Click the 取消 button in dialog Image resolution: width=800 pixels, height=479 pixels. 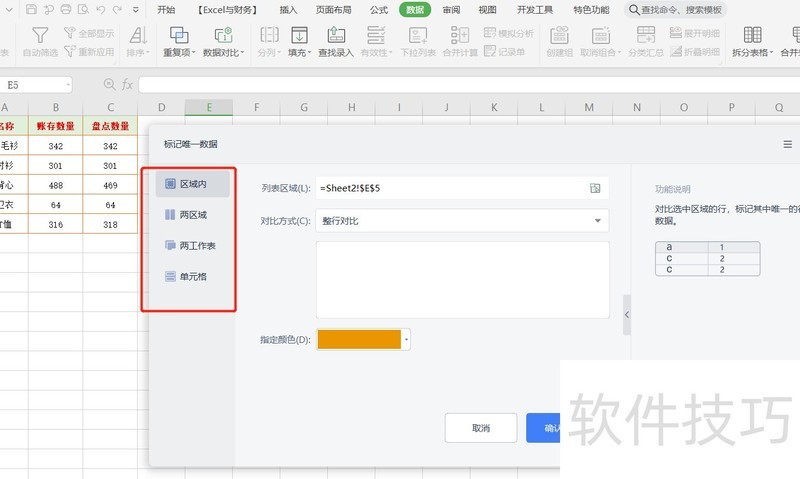pyautogui.click(x=480, y=428)
